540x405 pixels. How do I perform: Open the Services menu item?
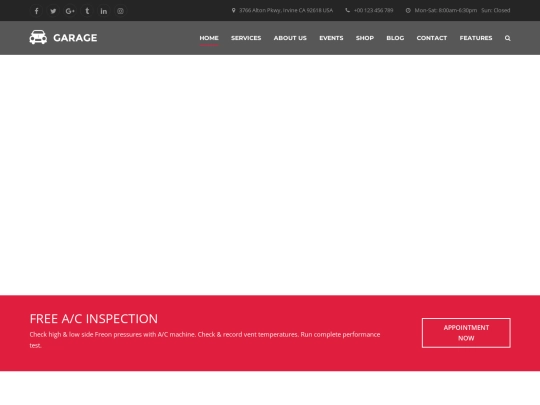pos(246,38)
